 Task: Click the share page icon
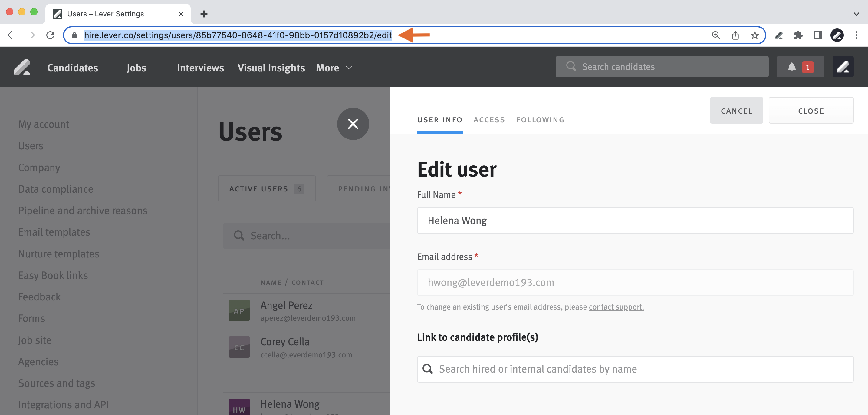[x=735, y=35]
